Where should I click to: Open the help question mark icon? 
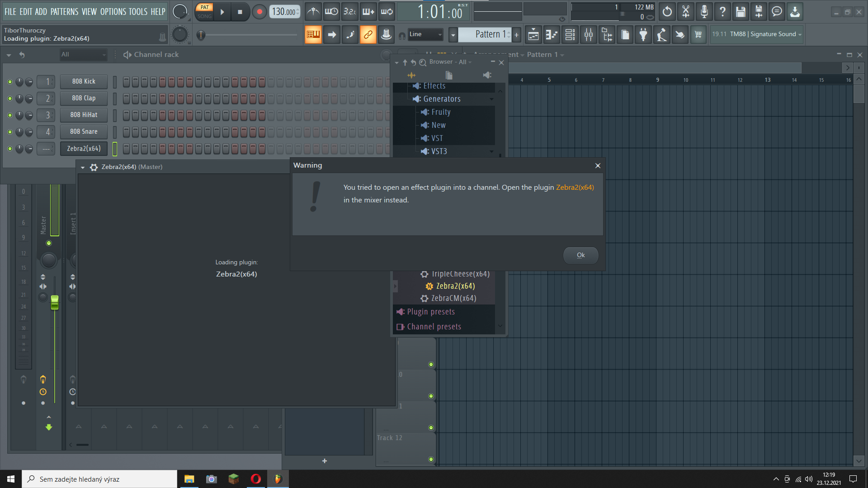[722, 12]
